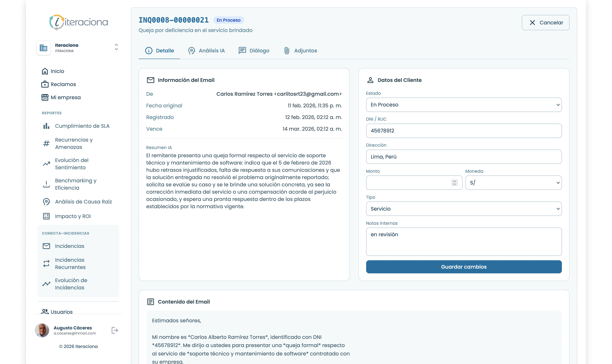
Task: Open the Estado dropdown showing En Proceso
Action: (463, 105)
